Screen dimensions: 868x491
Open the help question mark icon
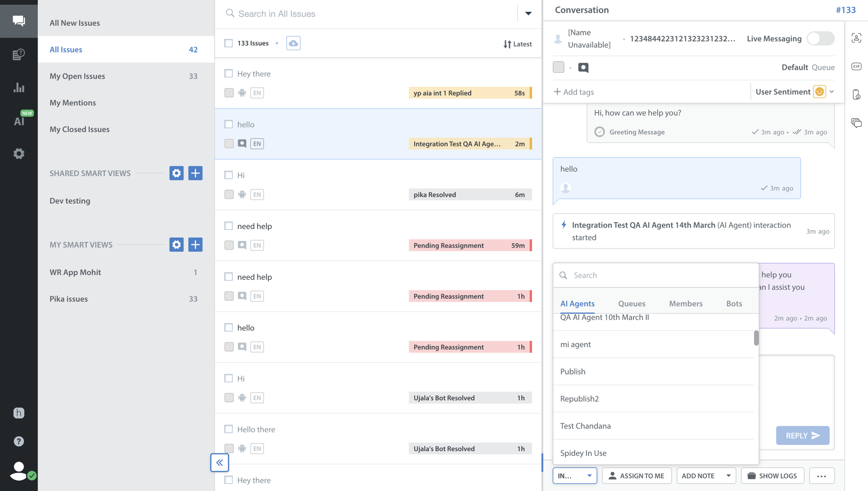coord(19,441)
